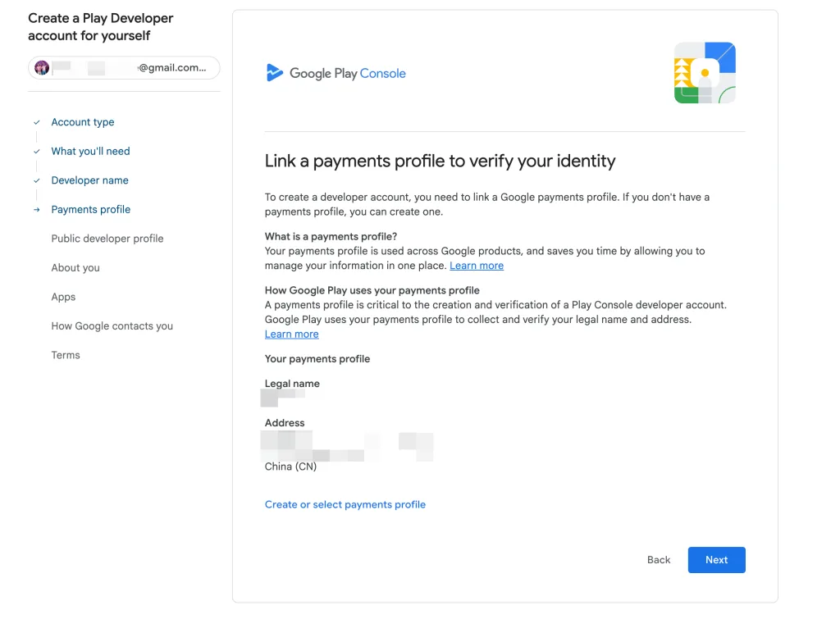Go to the Account type step

83,122
